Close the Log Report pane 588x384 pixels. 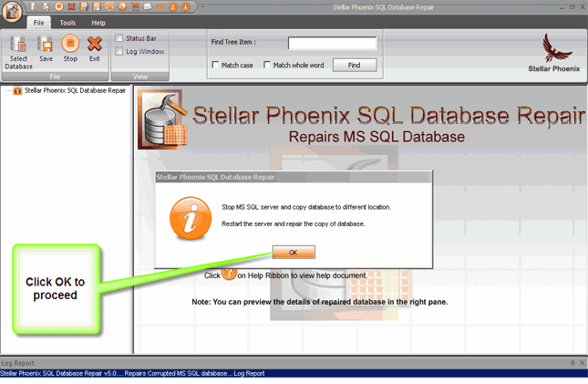pyautogui.click(x=582, y=363)
